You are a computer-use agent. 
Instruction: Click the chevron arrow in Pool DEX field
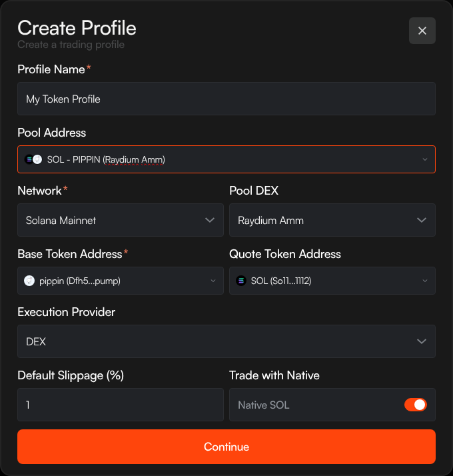421,220
